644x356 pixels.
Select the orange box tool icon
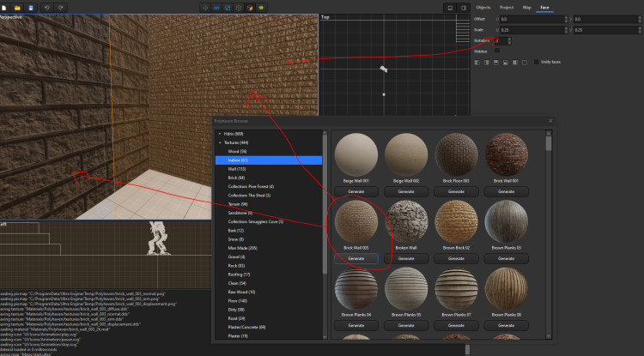tap(250, 8)
